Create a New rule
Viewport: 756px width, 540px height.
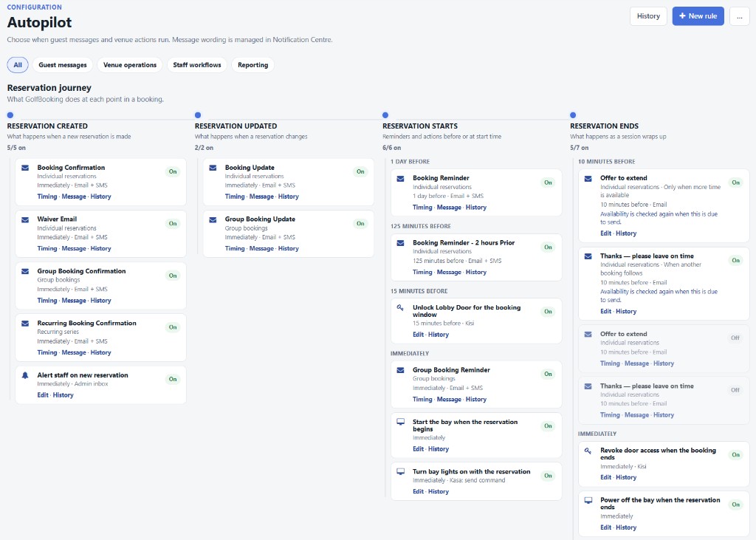coord(698,16)
